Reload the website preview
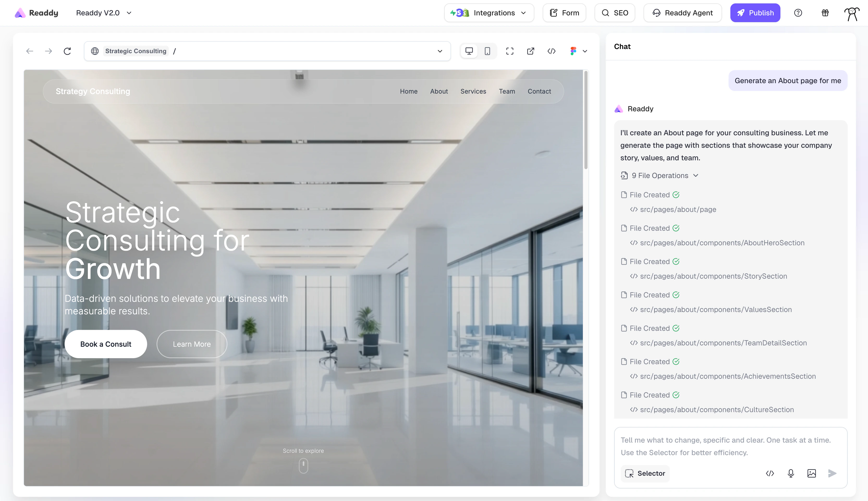The width and height of the screenshot is (868, 501). click(68, 51)
